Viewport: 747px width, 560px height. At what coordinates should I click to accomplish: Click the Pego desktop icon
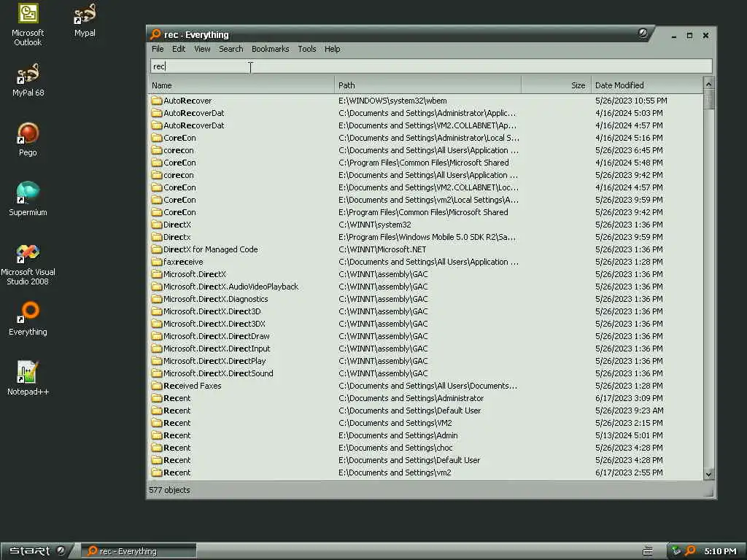coord(28,139)
